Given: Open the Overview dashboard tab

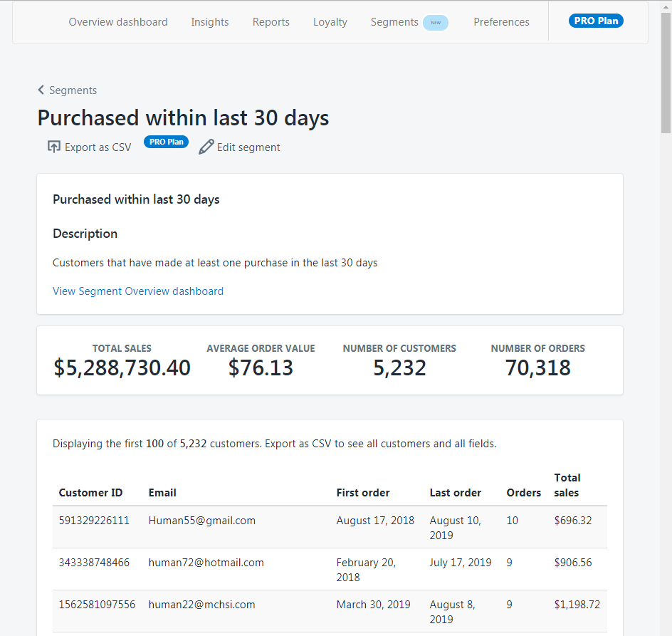Looking at the screenshot, I should point(118,22).
